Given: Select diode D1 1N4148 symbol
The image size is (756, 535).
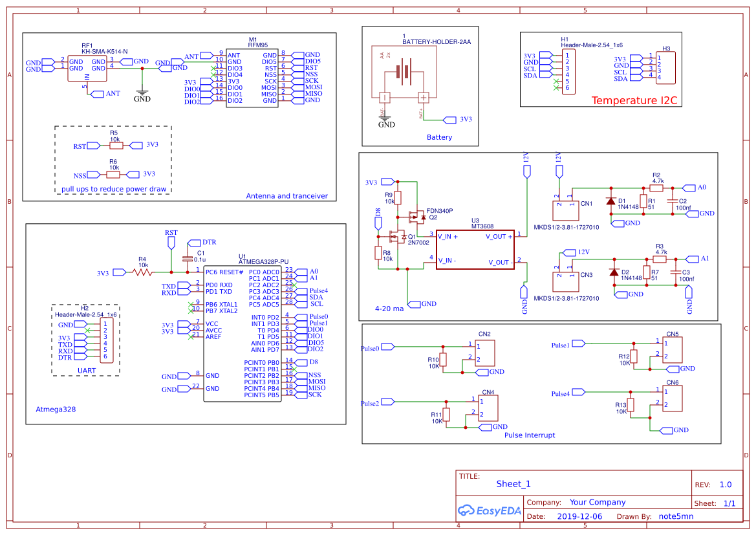Looking at the screenshot, I should [611, 201].
